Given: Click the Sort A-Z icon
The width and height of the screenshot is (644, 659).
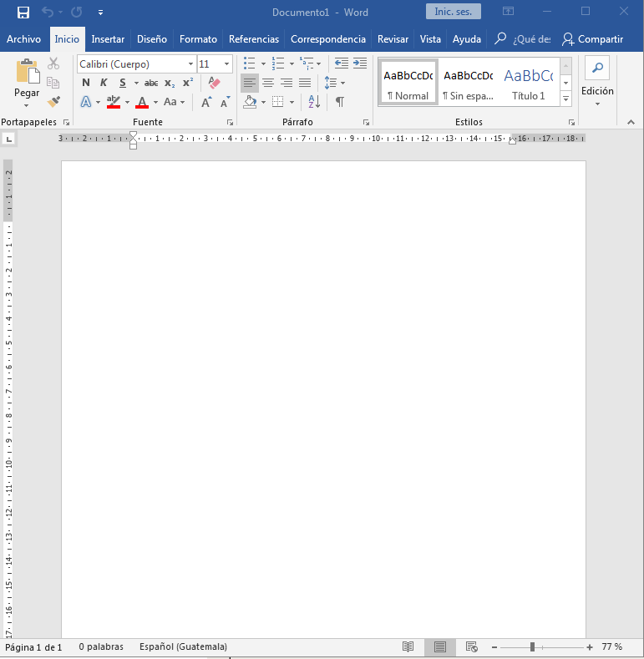Looking at the screenshot, I should tap(314, 101).
